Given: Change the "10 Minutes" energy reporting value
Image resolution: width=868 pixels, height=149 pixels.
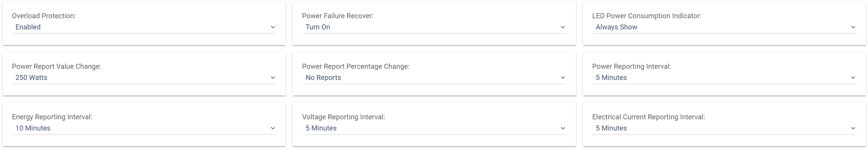Looking at the screenshot, I should pos(33,128).
